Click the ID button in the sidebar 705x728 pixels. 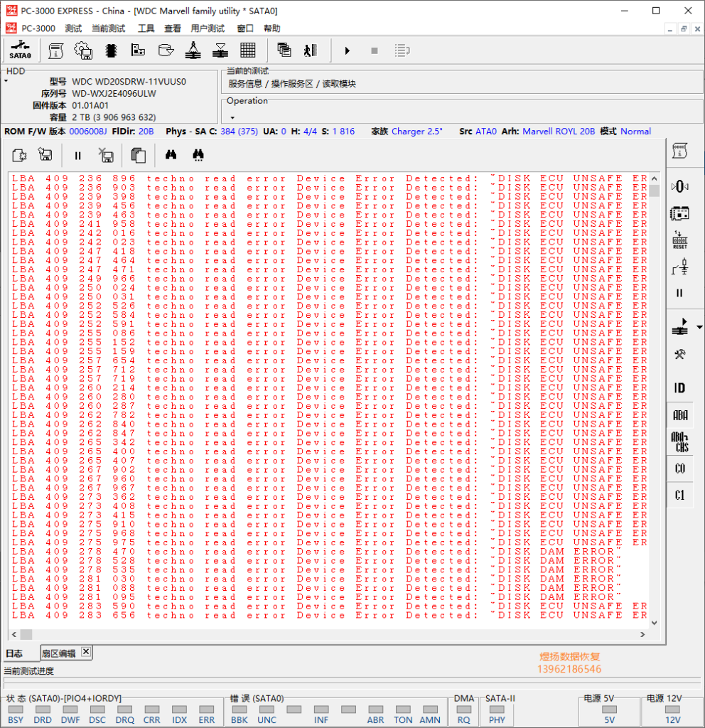(680, 387)
